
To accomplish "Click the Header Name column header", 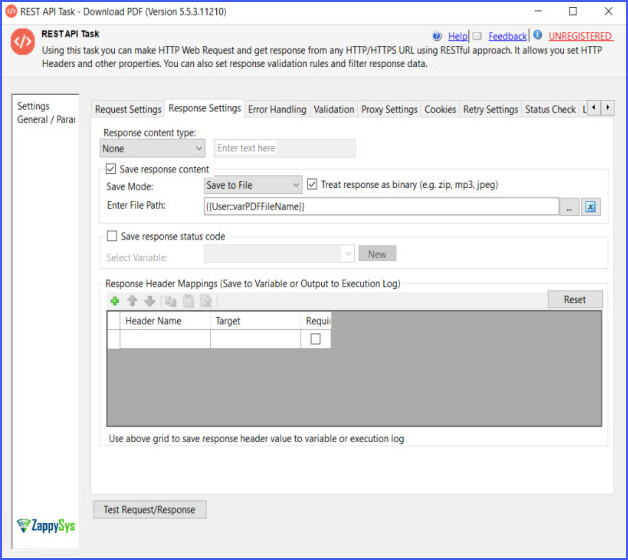I will [x=165, y=321].
